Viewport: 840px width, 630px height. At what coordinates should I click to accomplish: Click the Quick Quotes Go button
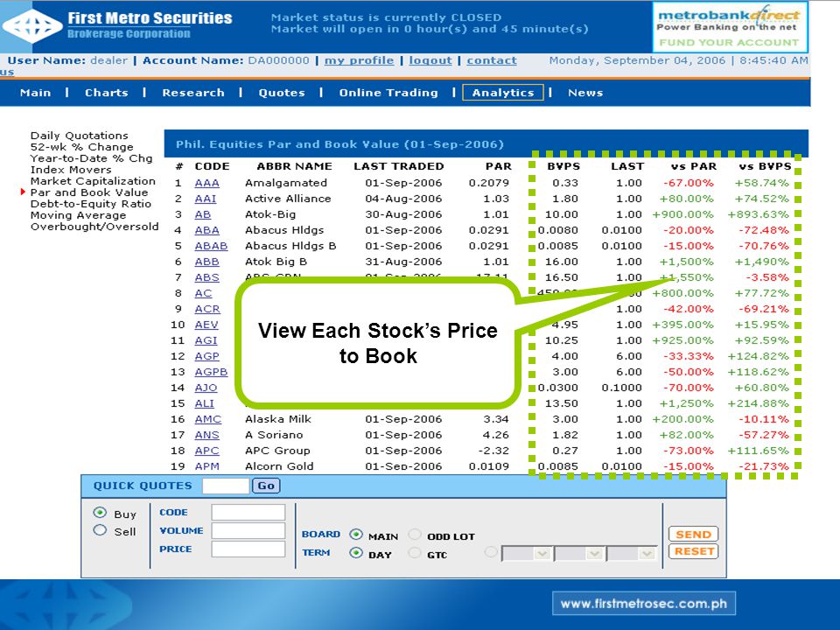tap(266, 486)
